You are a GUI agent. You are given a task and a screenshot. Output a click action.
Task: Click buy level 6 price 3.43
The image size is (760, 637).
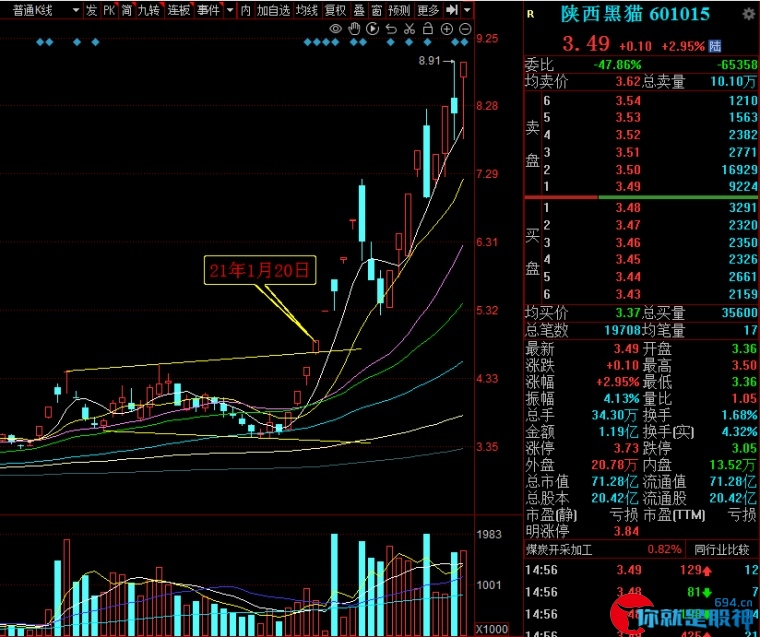628,294
